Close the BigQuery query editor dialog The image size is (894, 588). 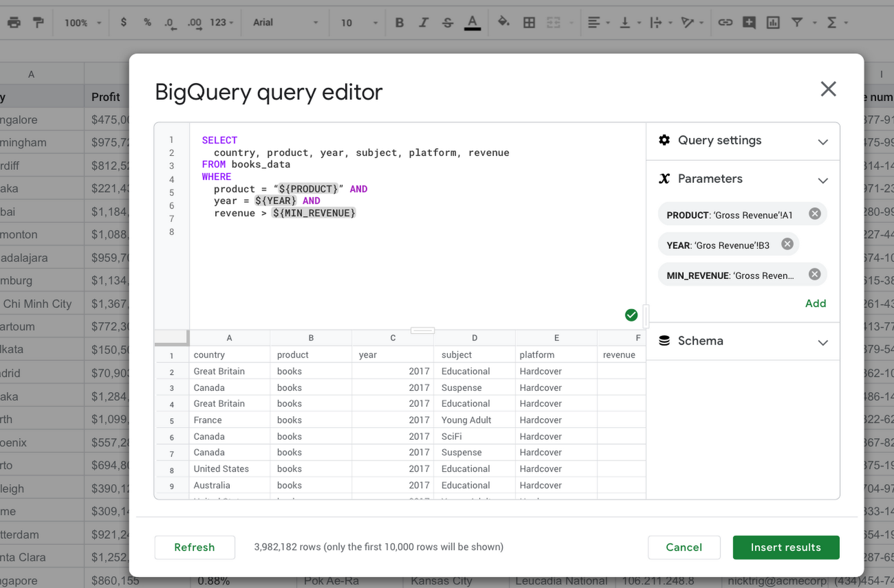[x=828, y=89]
